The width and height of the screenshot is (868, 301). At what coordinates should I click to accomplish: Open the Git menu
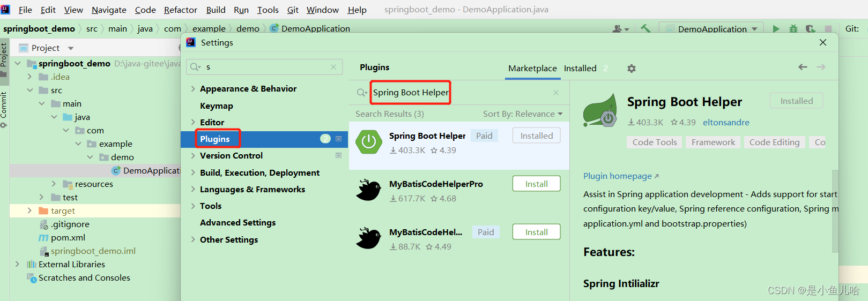(x=293, y=10)
